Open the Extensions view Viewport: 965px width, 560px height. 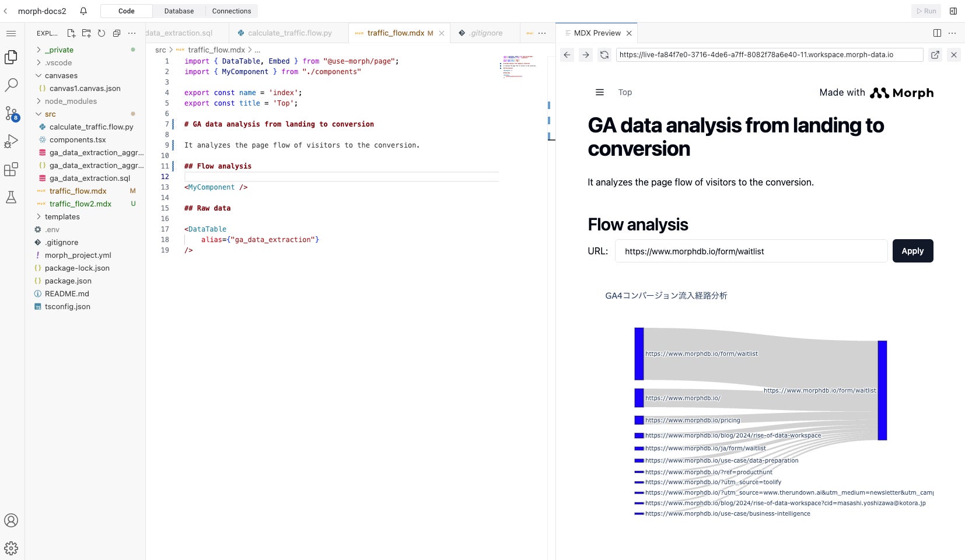pyautogui.click(x=11, y=169)
